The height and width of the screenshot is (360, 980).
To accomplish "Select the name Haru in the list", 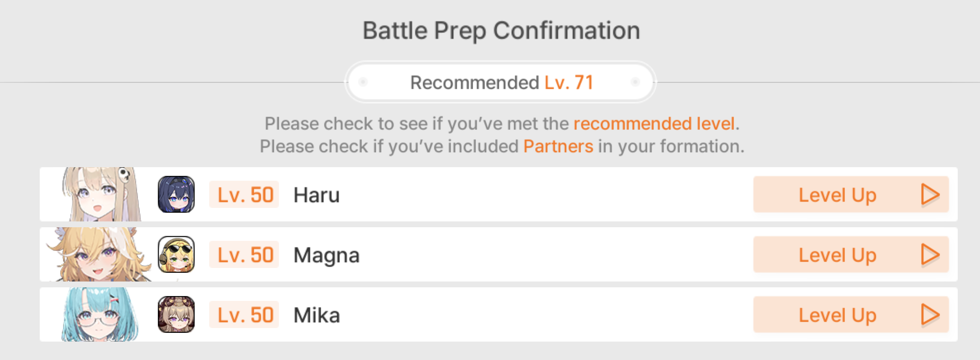I will [x=317, y=195].
